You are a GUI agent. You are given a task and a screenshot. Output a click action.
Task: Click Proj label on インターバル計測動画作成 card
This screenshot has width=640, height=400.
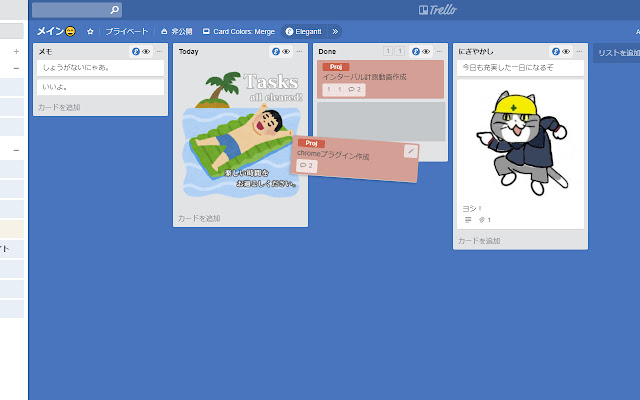click(x=336, y=67)
